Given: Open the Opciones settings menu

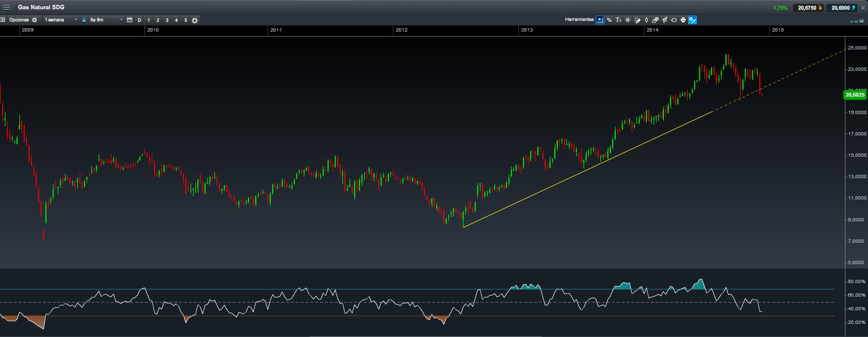Looking at the screenshot, I should pos(23,20).
